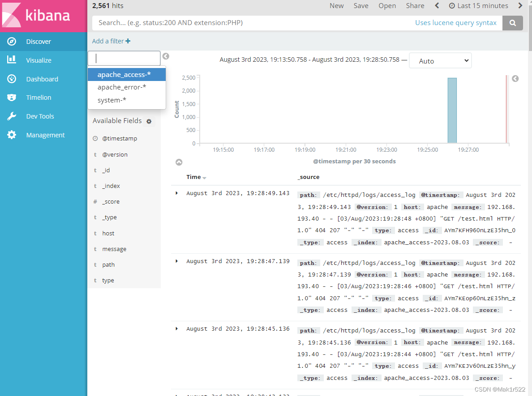Go to Dashboard in the sidebar
This screenshot has height=396, width=532.
coord(43,79)
